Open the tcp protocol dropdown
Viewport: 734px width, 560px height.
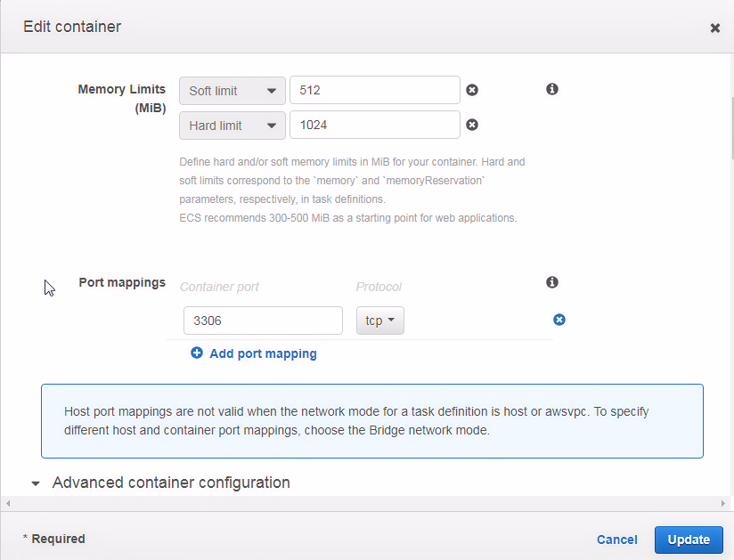pos(380,321)
